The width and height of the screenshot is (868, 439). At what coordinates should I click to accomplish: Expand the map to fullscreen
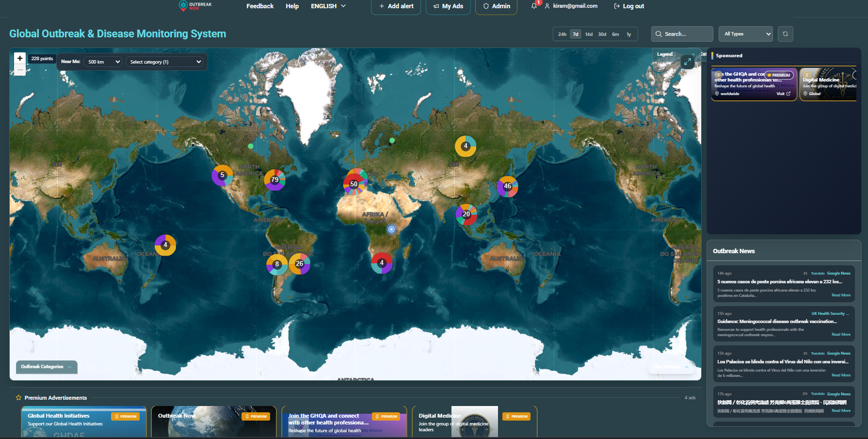pyautogui.click(x=688, y=62)
